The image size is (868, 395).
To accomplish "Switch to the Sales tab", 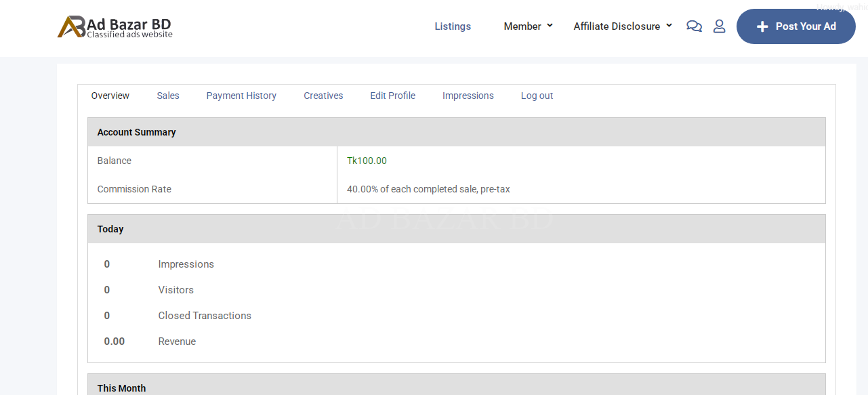I will (x=168, y=96).
